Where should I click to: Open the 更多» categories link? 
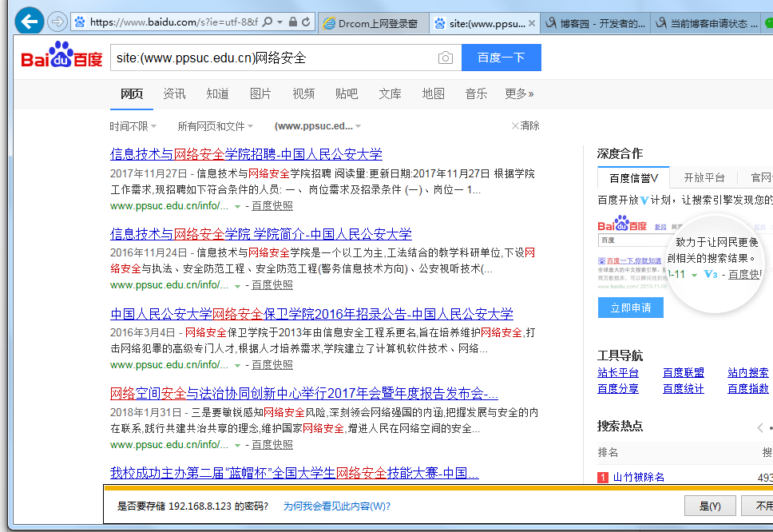pyautogui.click(x=519, y=93)
